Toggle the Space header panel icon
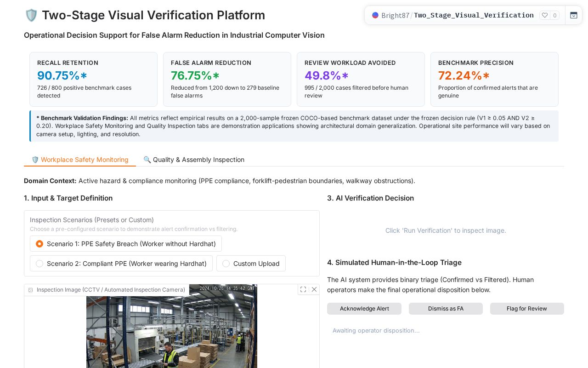Viewport: 588px width, 368px height. pos(574,15)
